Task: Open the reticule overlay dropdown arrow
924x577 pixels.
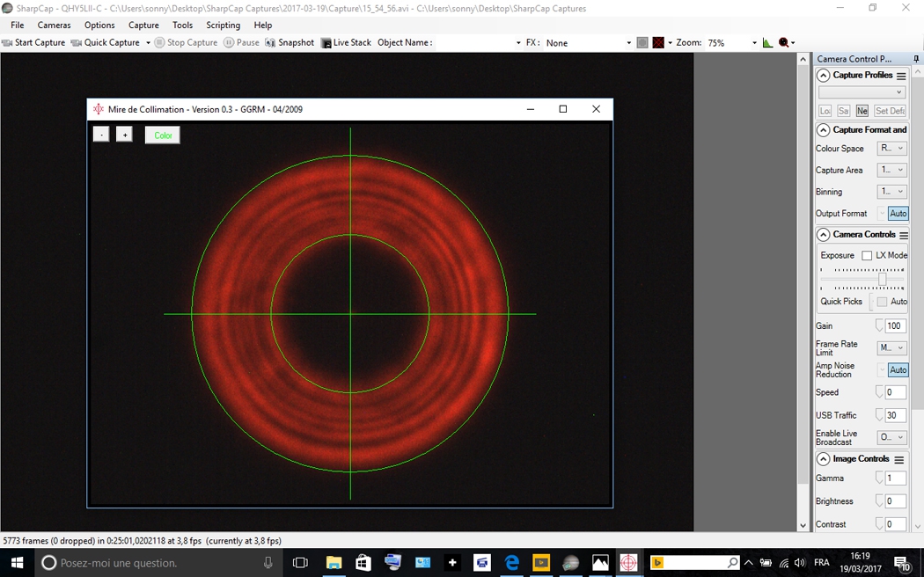Action: 670,43
